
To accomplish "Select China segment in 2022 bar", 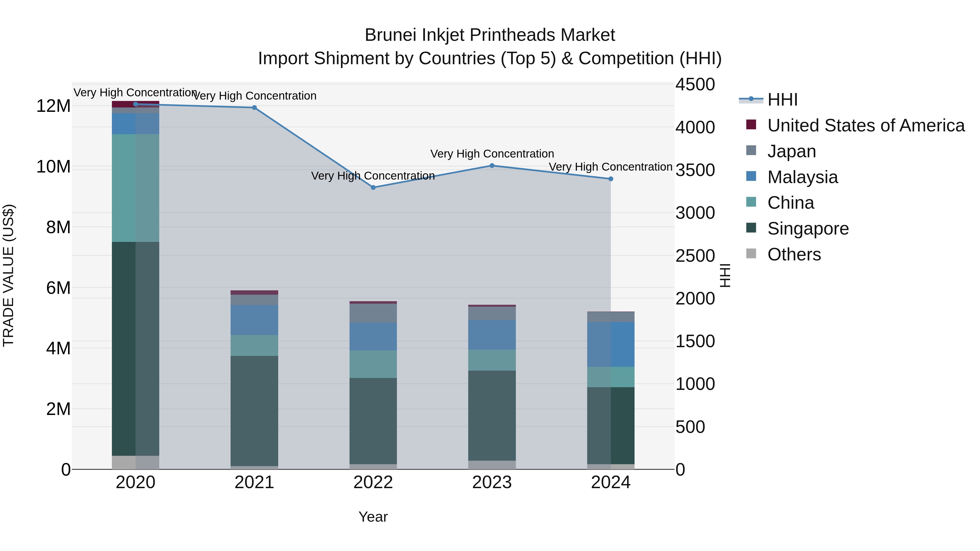I will click(x=373, y=364).
